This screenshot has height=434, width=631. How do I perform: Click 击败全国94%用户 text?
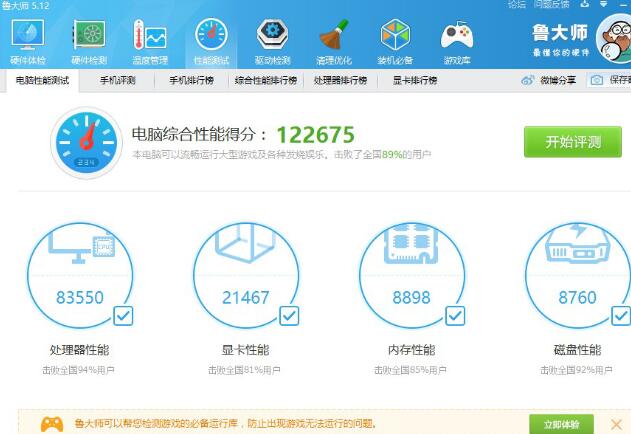point(78,370)
